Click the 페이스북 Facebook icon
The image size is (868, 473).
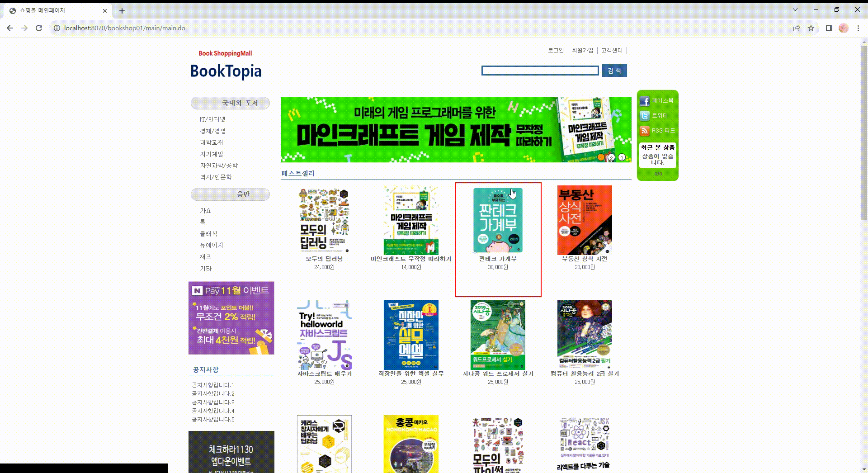[644, 100]
